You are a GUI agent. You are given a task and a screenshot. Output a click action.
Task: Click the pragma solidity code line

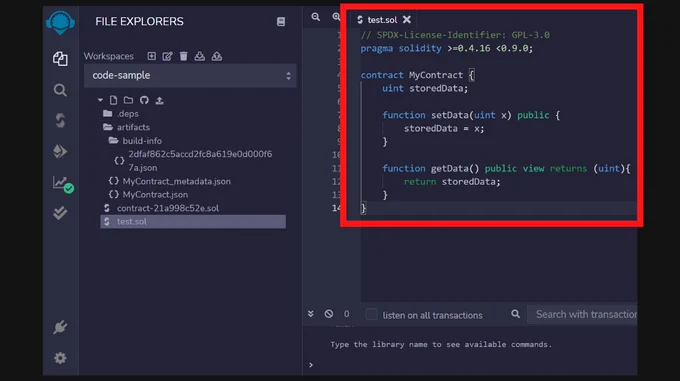(447, 48)
